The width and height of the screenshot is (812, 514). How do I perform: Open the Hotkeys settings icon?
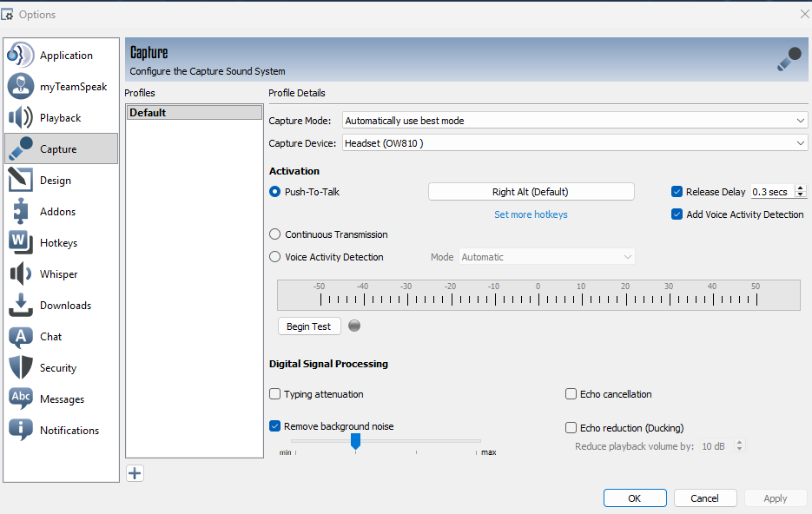(x=21, y=242)
